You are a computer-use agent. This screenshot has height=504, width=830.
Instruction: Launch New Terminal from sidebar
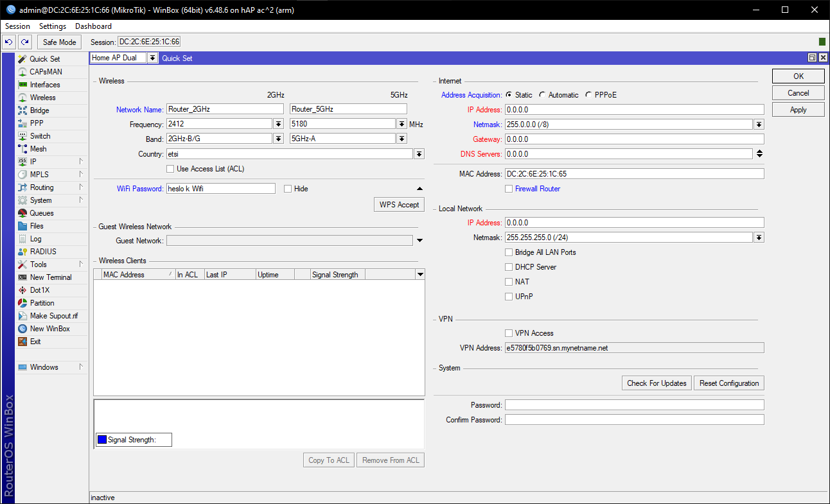(23, 277)
